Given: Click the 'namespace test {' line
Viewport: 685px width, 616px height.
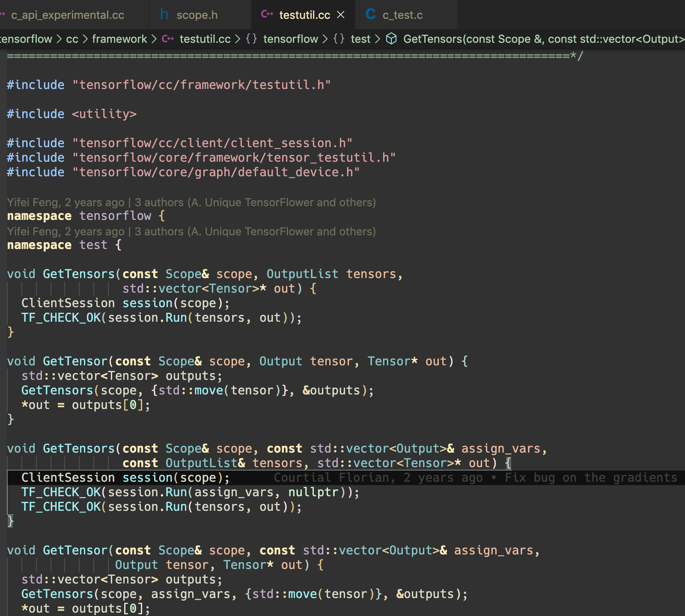Looking at the screenshot, I should pos(64,245).
